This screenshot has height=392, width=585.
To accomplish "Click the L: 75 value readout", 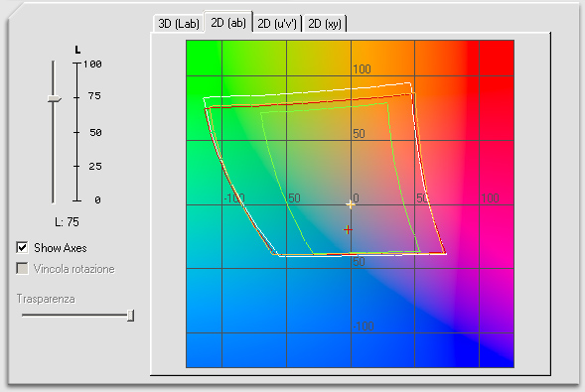I will pos(67,222).
